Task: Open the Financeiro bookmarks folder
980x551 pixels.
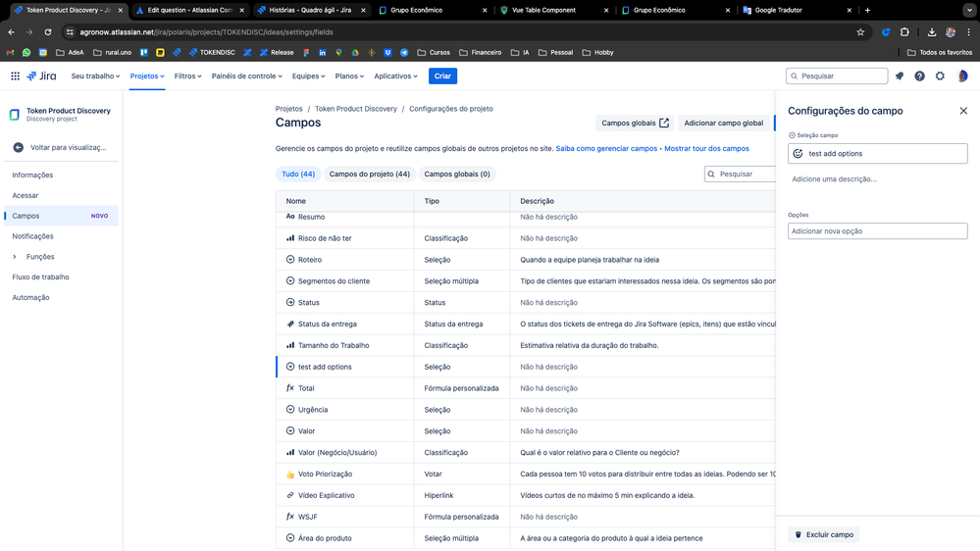Action: [480, 53]
